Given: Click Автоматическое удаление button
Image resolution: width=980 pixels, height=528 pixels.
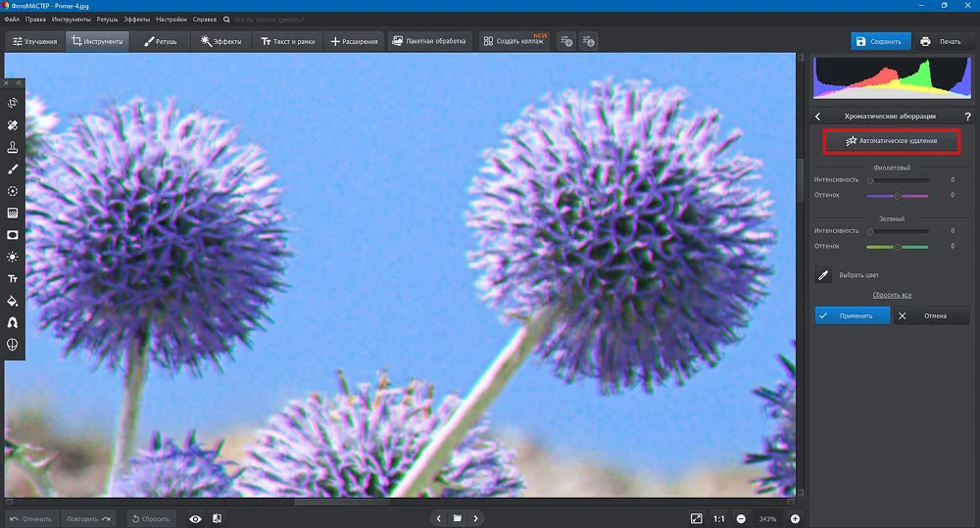Looking at the screenshot, I should click(x=891, y=141).
